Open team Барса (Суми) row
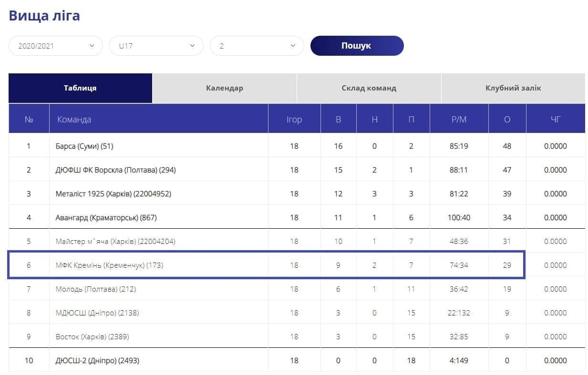The width and height of the screenshot is (588, 375). (x=84, y=146)
